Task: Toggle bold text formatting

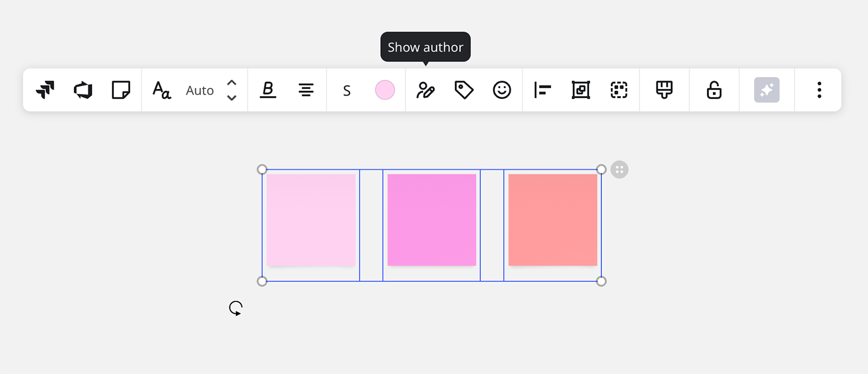Action: tap(268, 90)
